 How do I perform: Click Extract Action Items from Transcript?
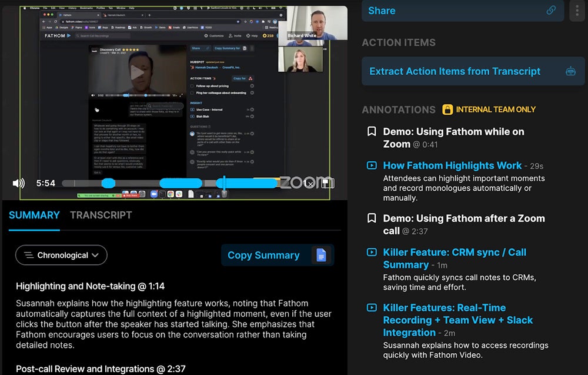pyautogui.click(x=455, y=71)
